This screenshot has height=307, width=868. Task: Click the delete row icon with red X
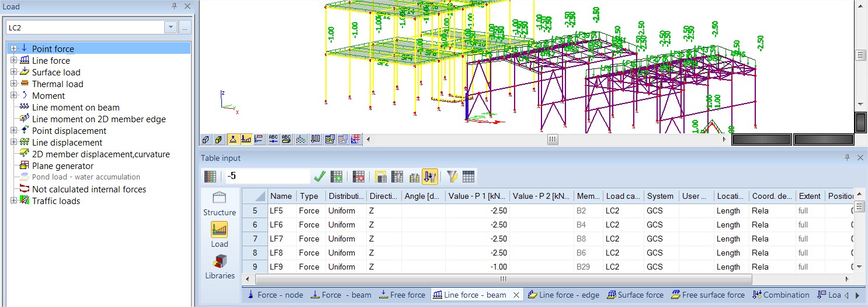[359, 177]
